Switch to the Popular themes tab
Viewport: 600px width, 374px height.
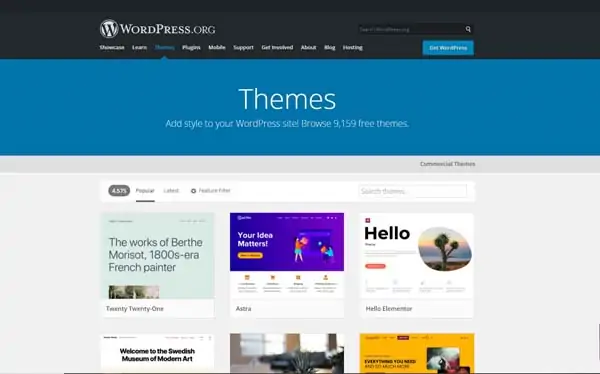click(145, 191)
